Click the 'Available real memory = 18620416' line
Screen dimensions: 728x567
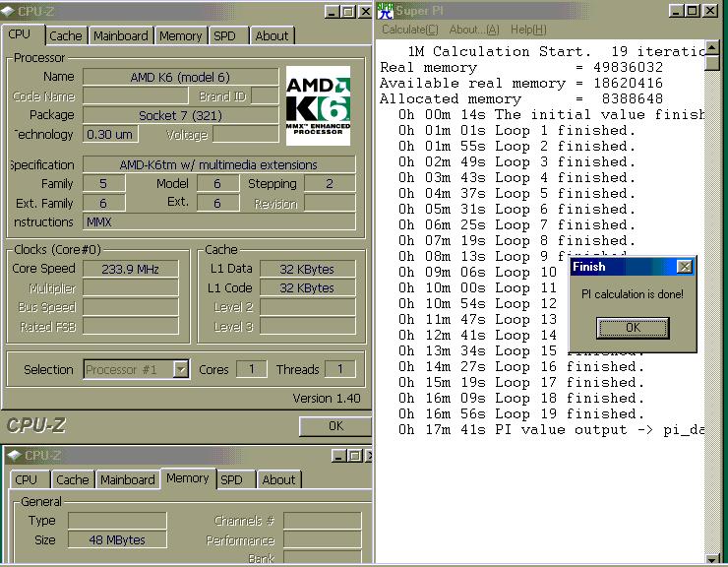(x=521, y=84)
